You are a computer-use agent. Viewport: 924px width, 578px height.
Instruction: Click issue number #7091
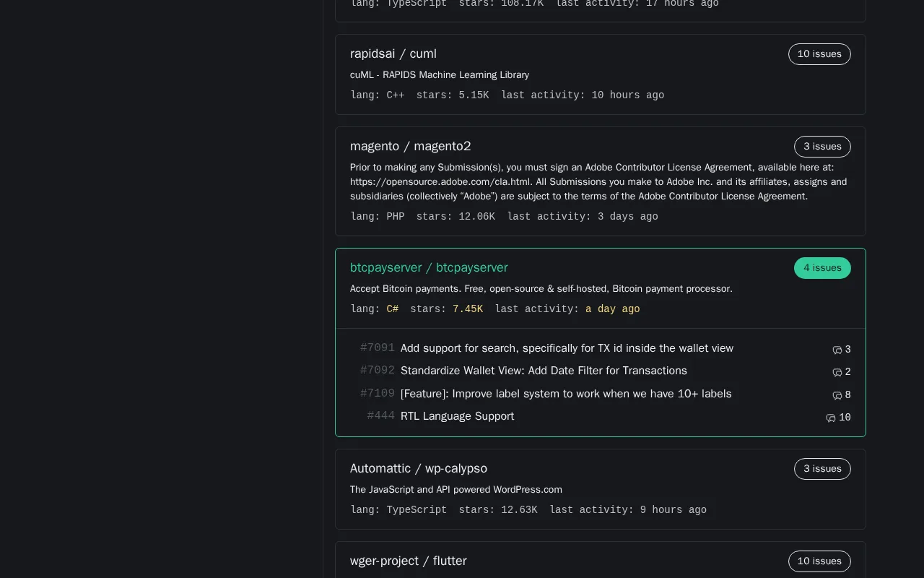tap(378, 348)
